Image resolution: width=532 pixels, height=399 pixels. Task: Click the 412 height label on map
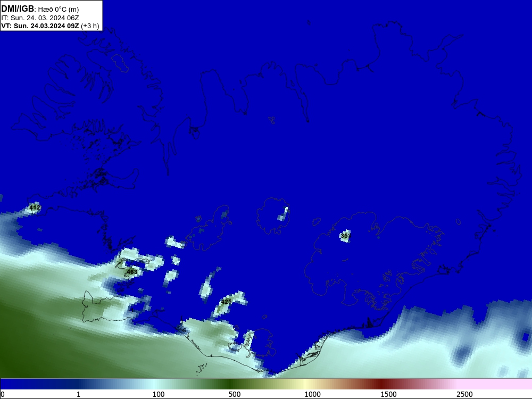pyautogui.click(x=35, y=207)
